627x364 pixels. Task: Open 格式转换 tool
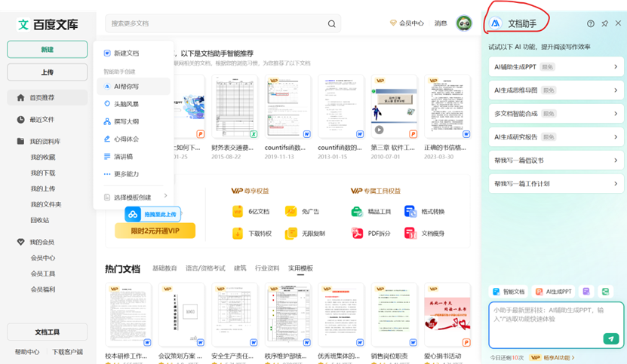point(426,212)
